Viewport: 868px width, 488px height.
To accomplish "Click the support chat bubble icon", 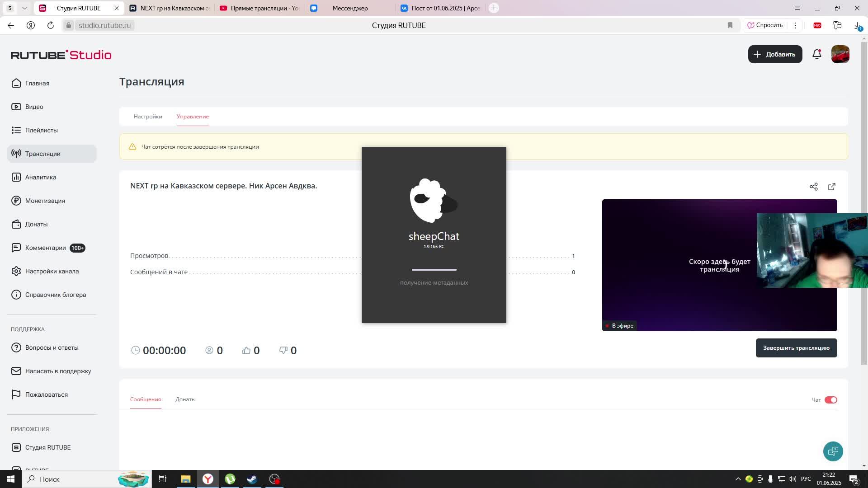I will click(833, 451).
